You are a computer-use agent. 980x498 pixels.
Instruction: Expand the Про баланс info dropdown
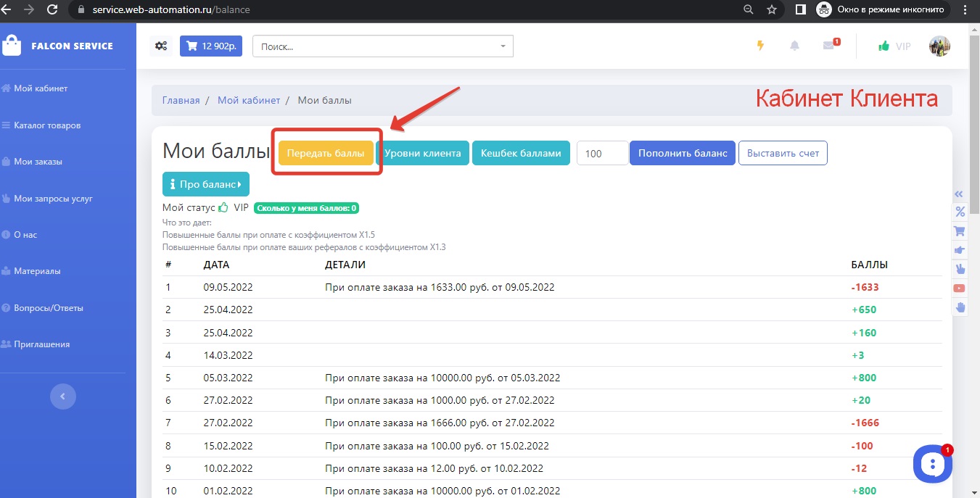[206, 184]
